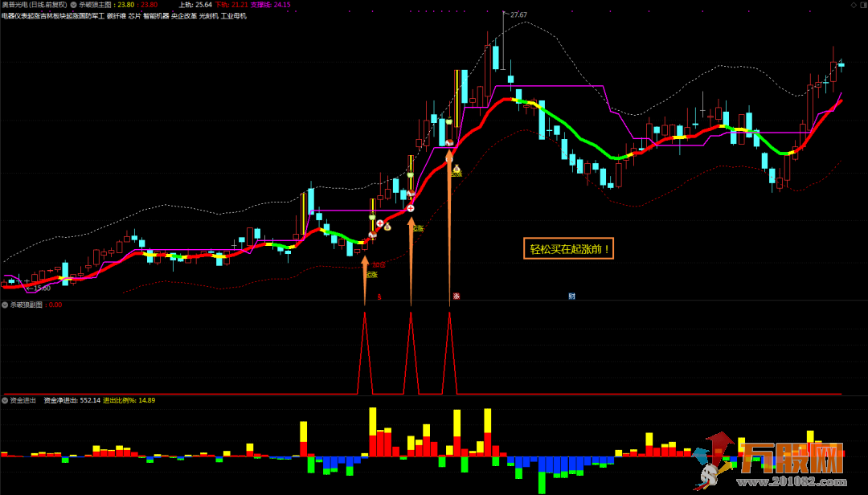
Task: Click the house icon on first signal candle
Action: [372, 235]
